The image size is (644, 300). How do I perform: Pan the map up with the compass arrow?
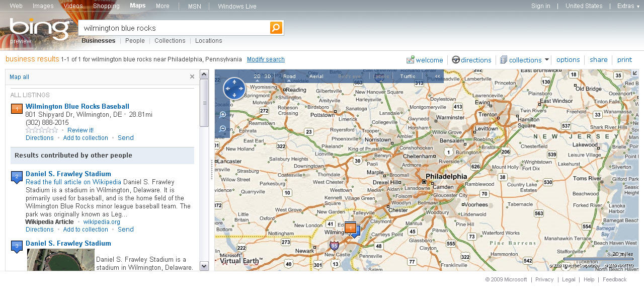point(234,82)
